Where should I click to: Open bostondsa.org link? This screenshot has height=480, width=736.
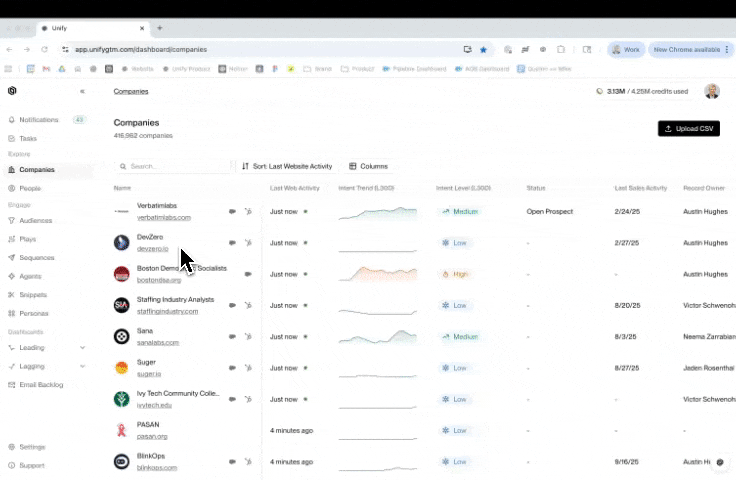coord(159,280)
